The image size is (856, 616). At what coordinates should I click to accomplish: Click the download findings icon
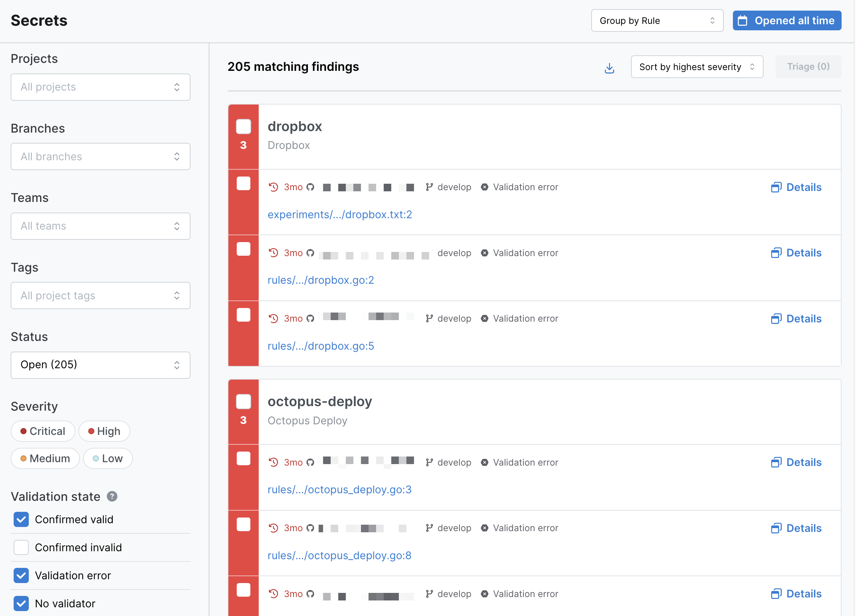click(609, 68)
